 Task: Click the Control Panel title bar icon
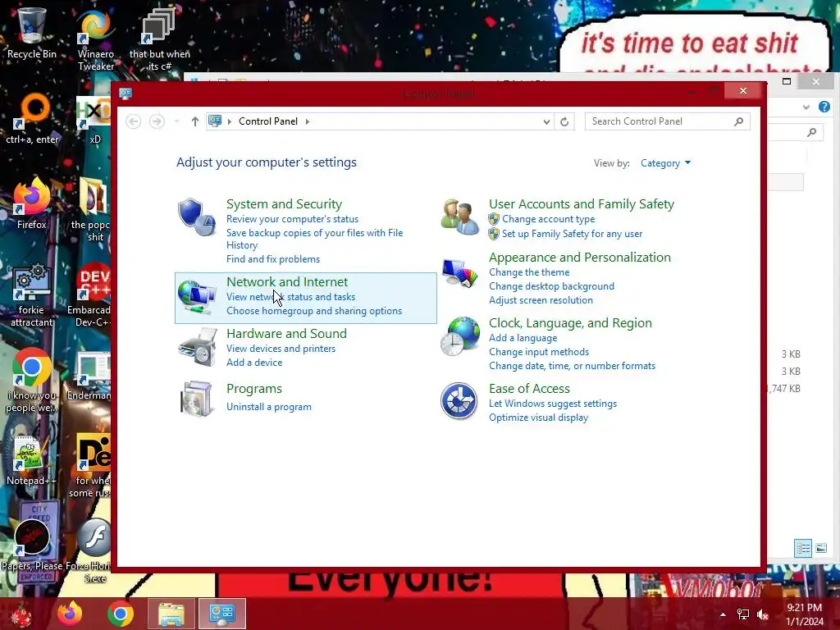tap(126, 94)
